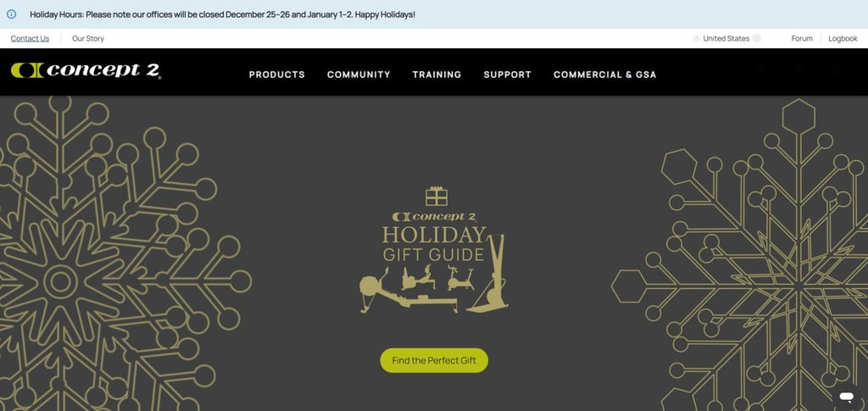Click the Find the Perfect Gift button

pyautogui.click(x=434, y=360)
